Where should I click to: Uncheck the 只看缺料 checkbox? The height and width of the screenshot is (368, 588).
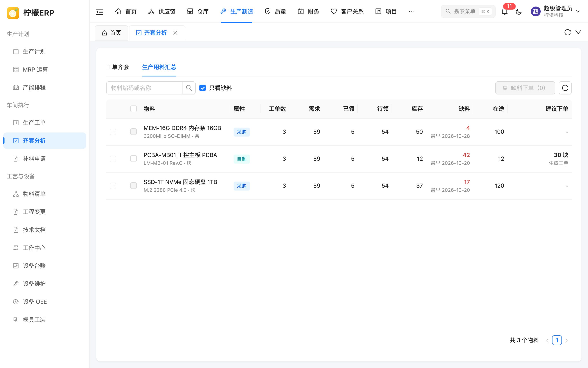(202, 88)
